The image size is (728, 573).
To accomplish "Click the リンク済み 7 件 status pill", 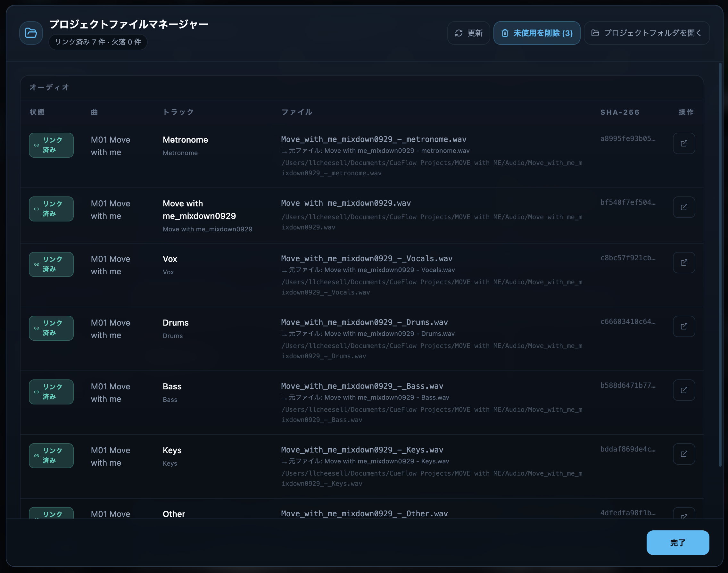I will (x=98, y=42).
